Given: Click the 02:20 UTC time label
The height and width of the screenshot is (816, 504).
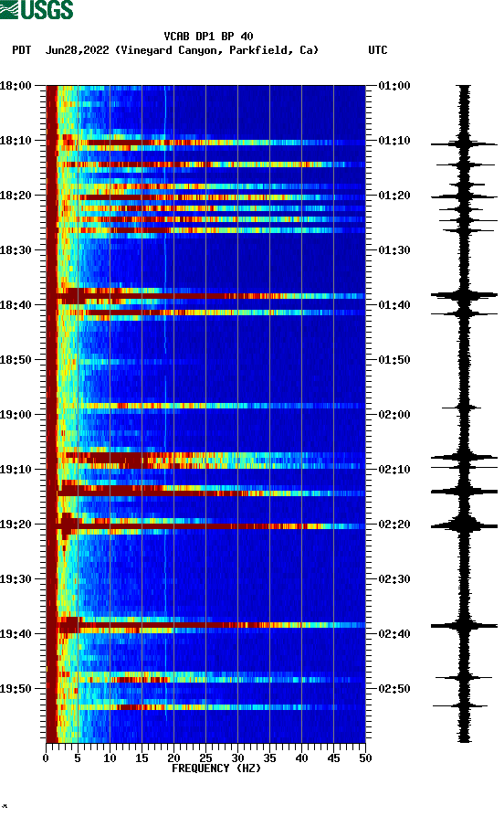Looking at the screenshot, I should coord(394,525).
